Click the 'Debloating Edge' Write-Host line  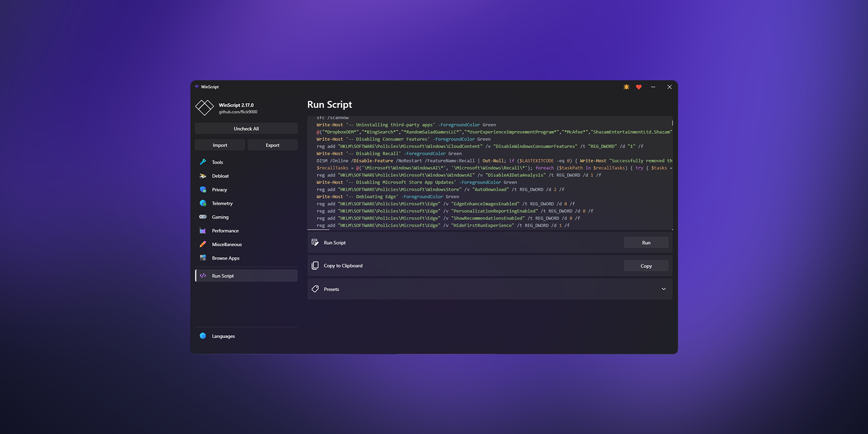(x=388, y=196)
